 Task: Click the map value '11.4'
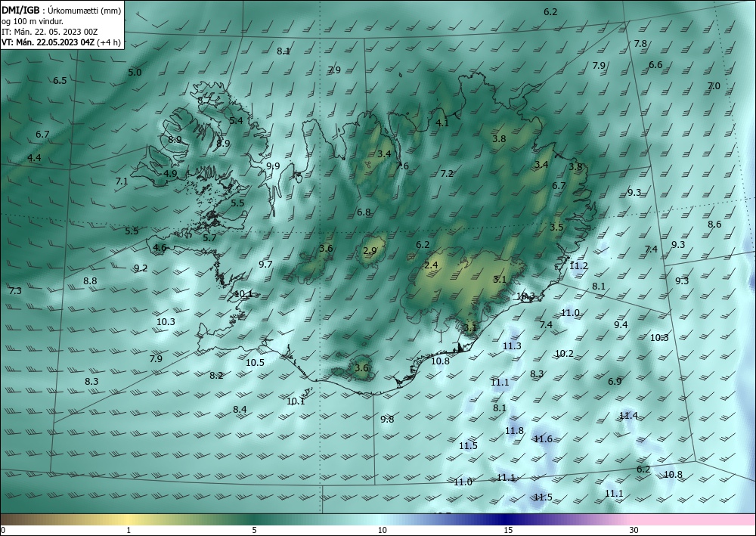[x=628, y=416]
